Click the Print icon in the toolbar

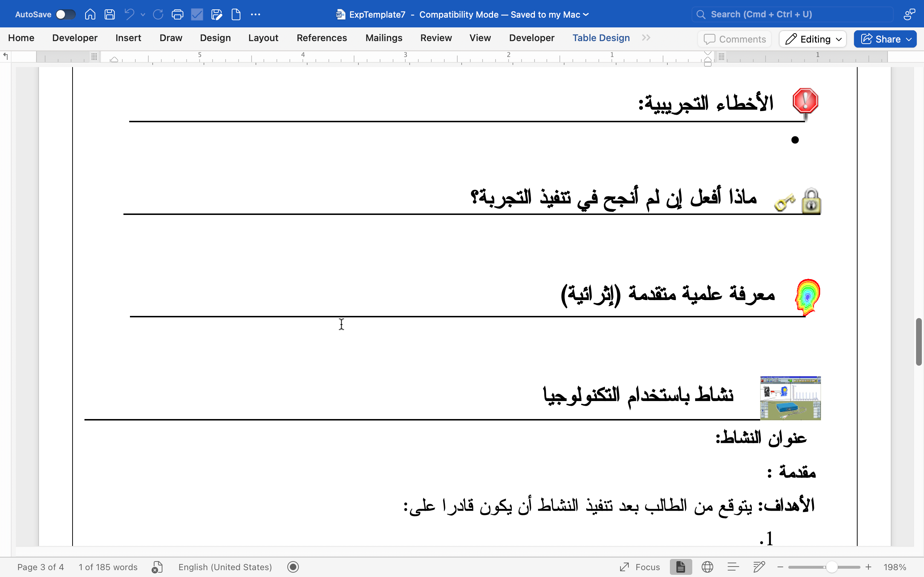pyautogui.click(x=178, y=14)
